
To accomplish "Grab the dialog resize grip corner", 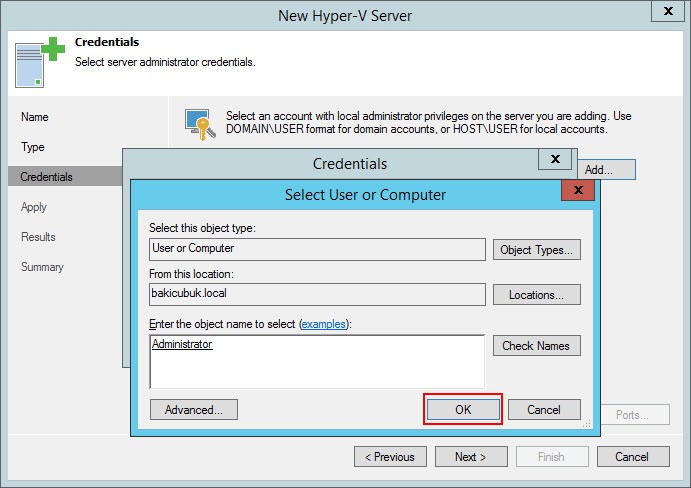I will pos(587,424).
